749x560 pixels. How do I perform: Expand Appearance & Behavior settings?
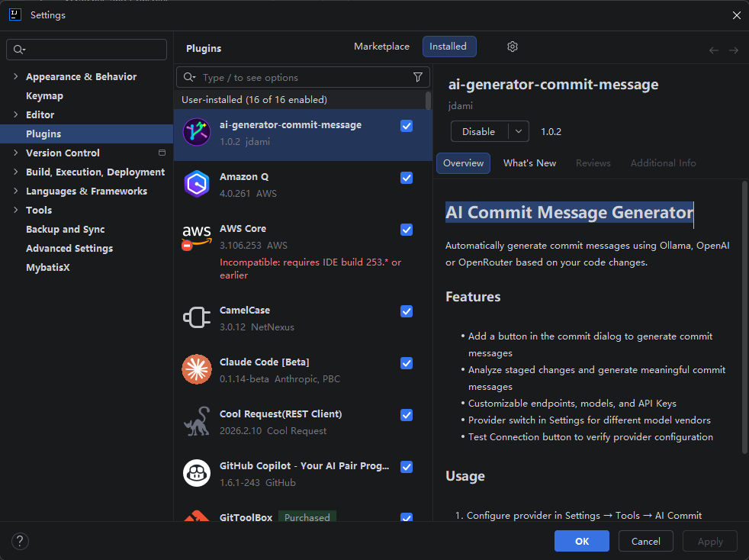point(16,76)
